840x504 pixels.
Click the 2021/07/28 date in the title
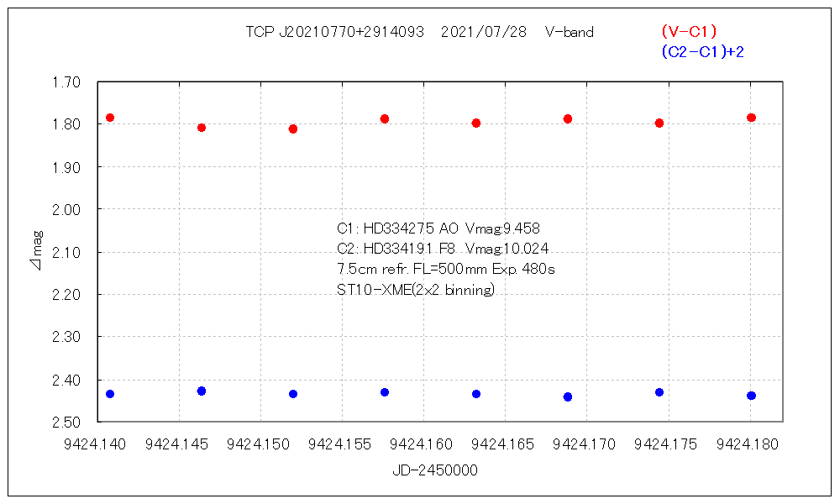pos(483,32)
